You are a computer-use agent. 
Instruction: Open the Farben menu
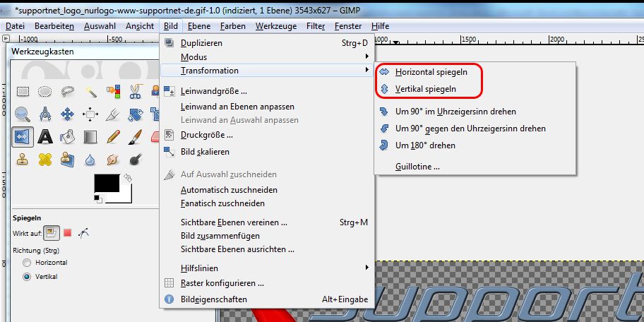[232, 26]
